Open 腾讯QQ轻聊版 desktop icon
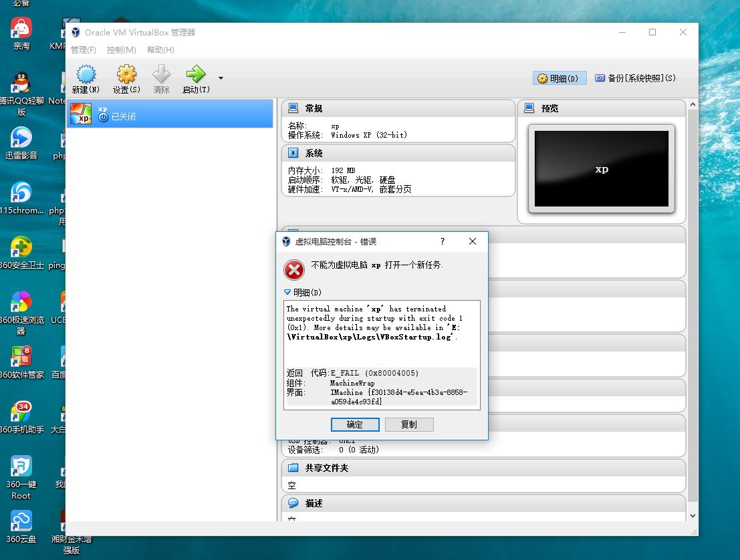Image resolution: width=740 pixels, height=560 pixels. [21, 94]
